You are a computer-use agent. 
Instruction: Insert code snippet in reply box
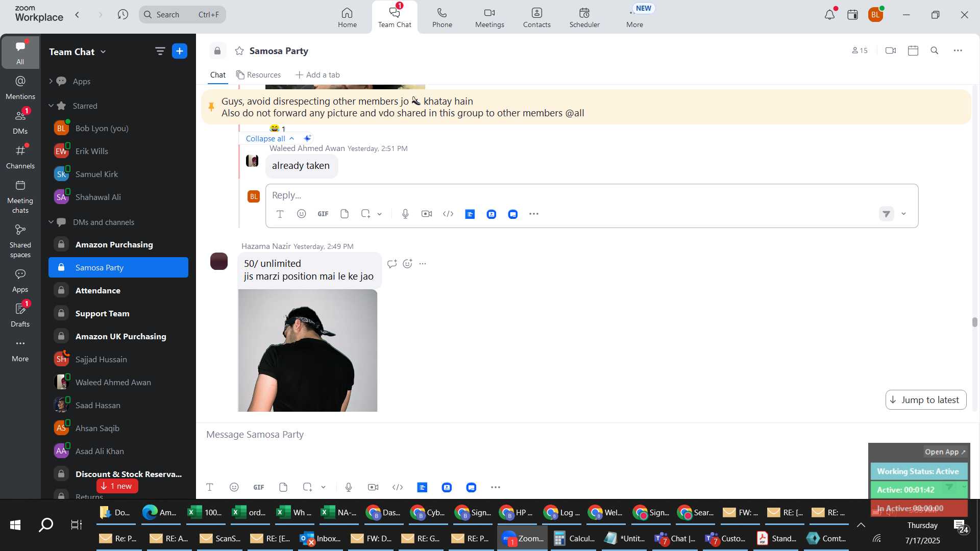coord(448,214)
